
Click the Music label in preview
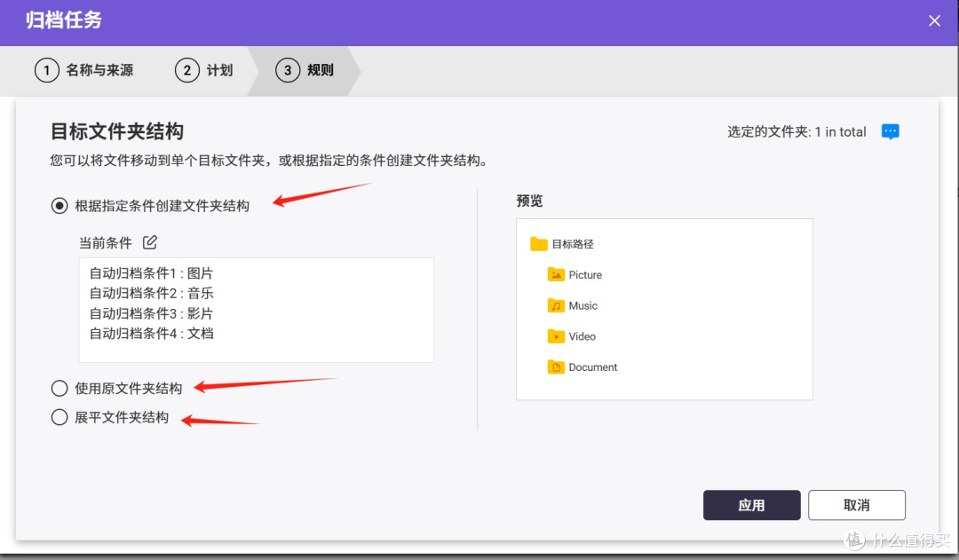[x=583, y=305]
